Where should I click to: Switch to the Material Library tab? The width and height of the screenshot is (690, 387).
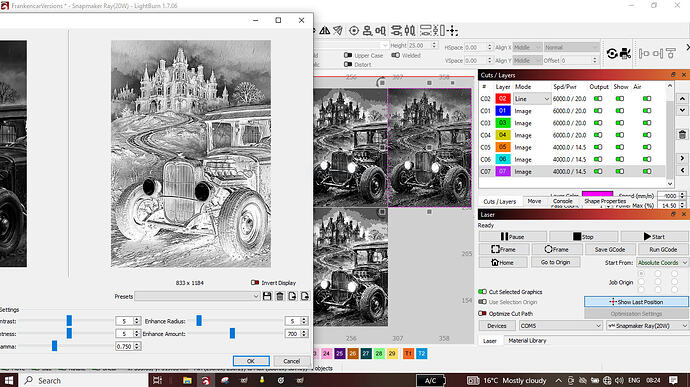527,340
